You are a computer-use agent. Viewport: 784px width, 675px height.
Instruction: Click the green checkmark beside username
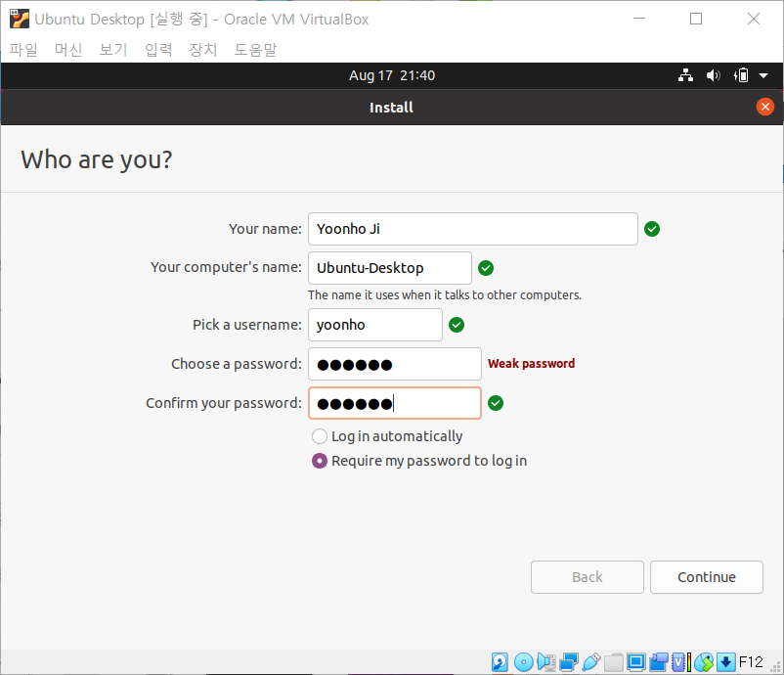tap(457, 325)
